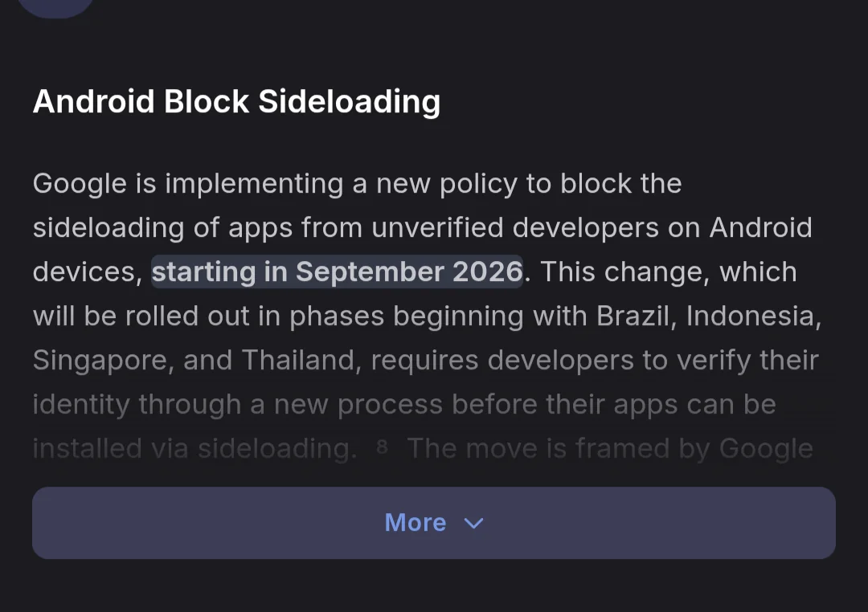Expand the article with the More button
868x612 pixels.
click(415, 523)
